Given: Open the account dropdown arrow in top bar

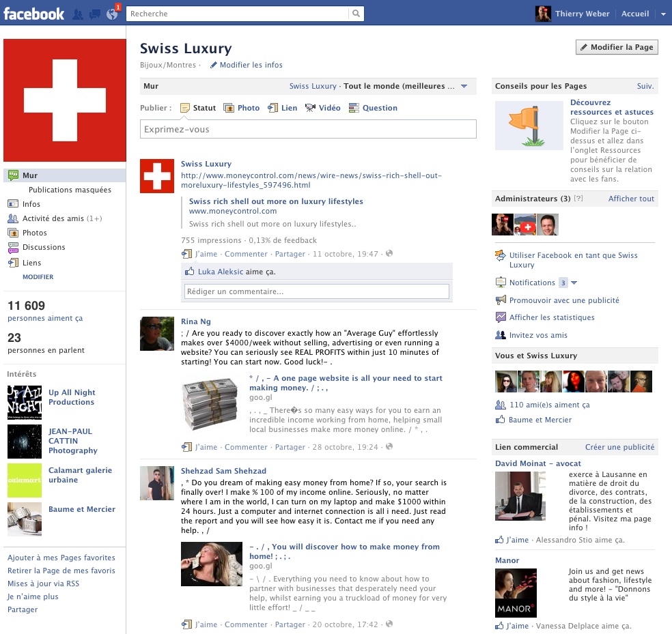Looking at the screenshot, I should (663, 14).
